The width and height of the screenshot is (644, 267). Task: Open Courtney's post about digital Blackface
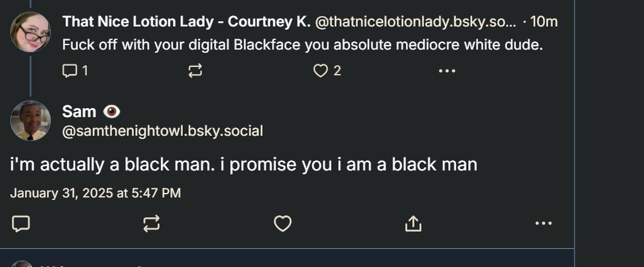pyautogui.click(x=303, y=46)
